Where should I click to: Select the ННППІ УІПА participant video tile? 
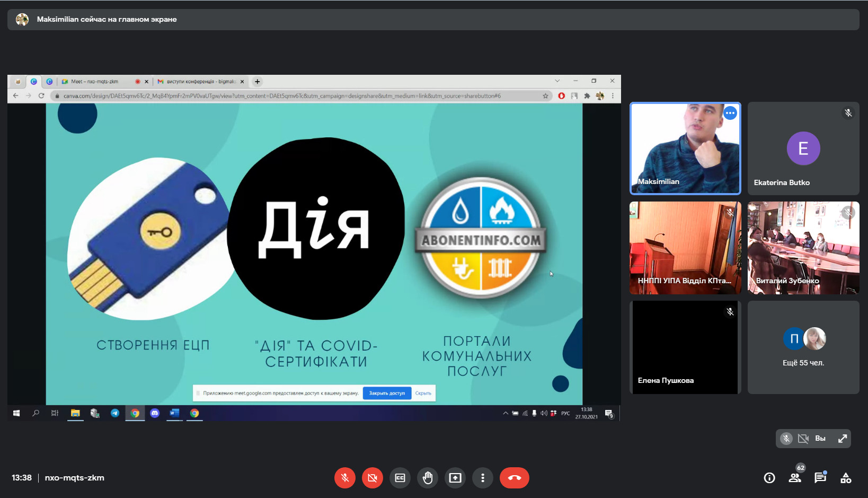click(685, 248)
